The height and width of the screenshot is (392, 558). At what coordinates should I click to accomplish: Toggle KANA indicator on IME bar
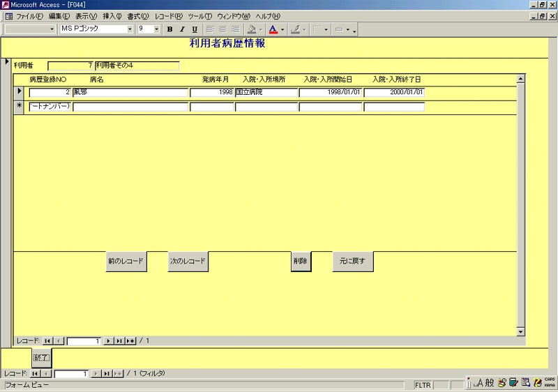point(550,385)
